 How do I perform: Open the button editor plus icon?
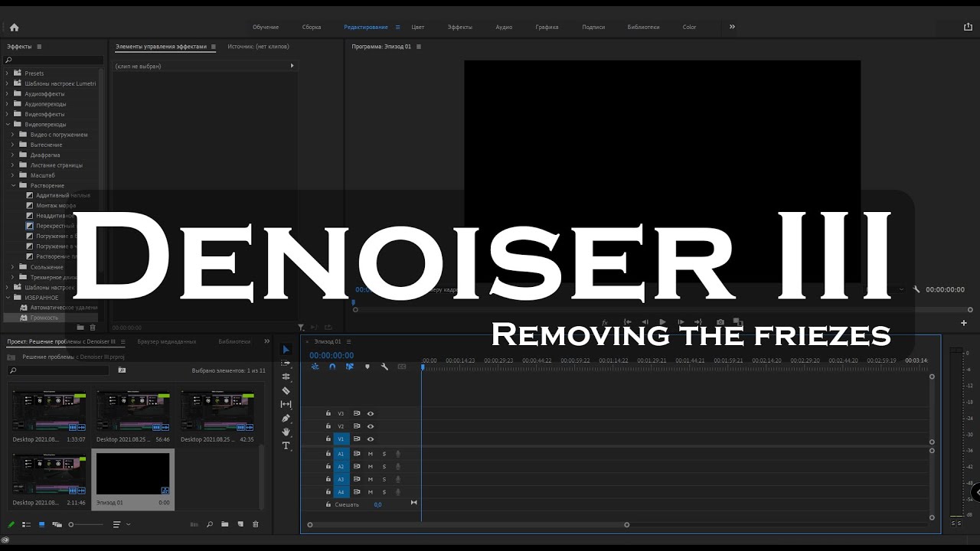(x=964, y=323)
